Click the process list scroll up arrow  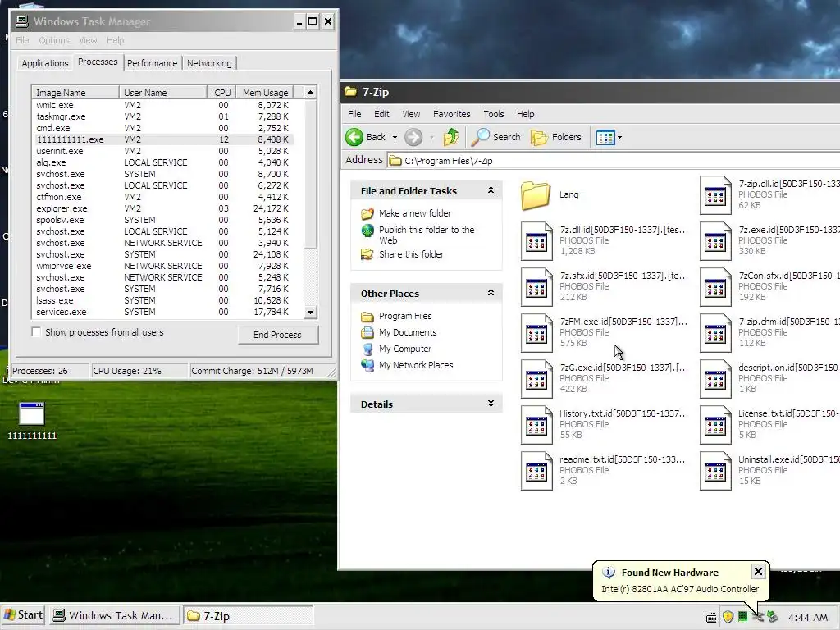point(311,92)
